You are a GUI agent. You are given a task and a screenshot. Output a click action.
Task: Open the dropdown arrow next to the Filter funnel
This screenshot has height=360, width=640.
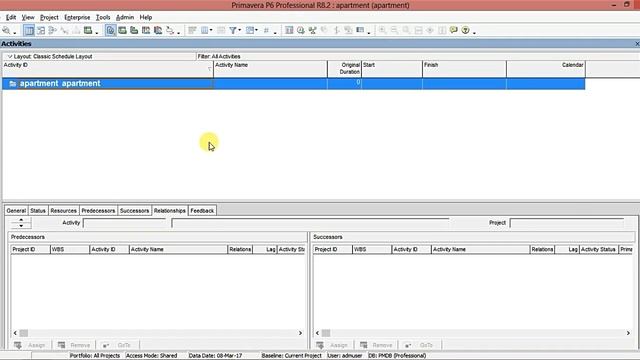click(x=240, y=30)
